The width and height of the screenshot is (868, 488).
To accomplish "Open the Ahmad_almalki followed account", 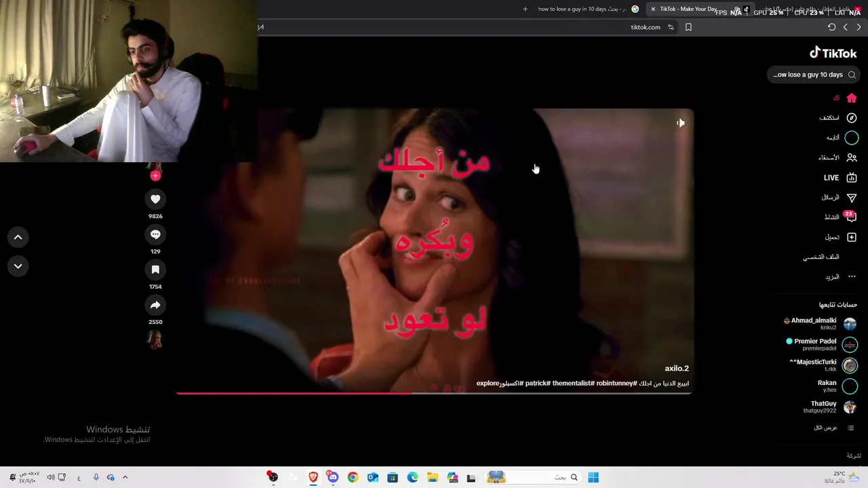I will [x=820, y=324].
